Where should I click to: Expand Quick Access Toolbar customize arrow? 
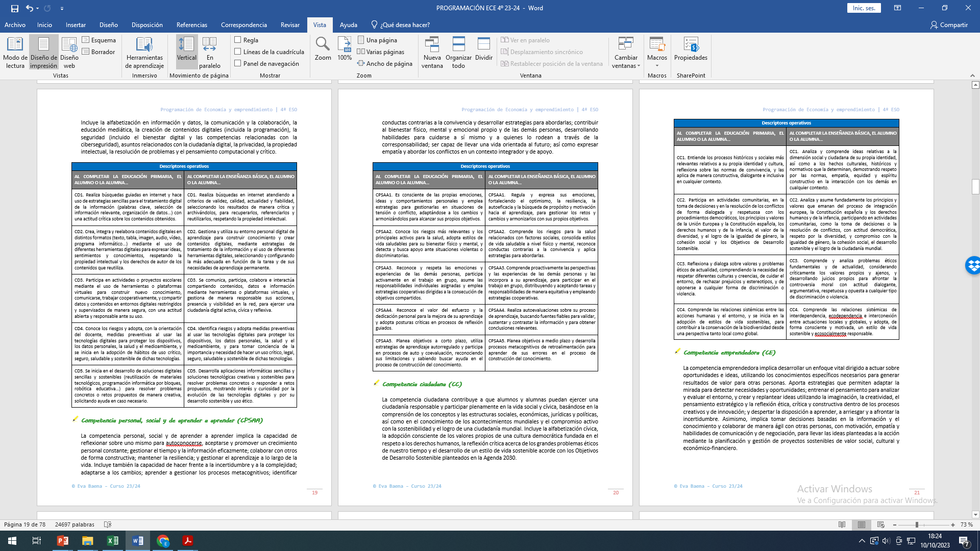click(x=62, y=9)
